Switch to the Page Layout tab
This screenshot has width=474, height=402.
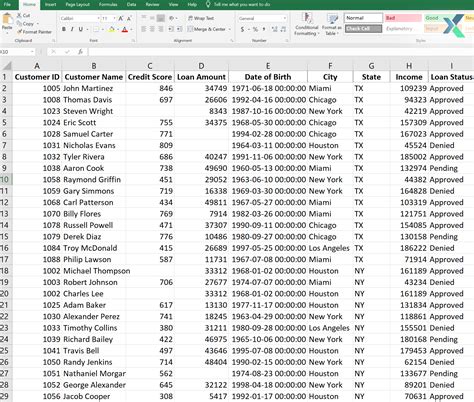pos(77,4)
